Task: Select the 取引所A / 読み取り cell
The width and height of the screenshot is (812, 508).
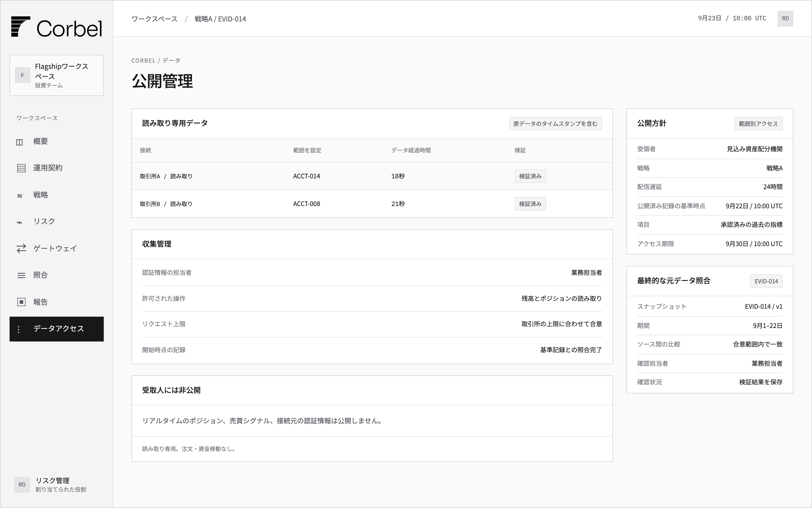Action: click(166, 176)
